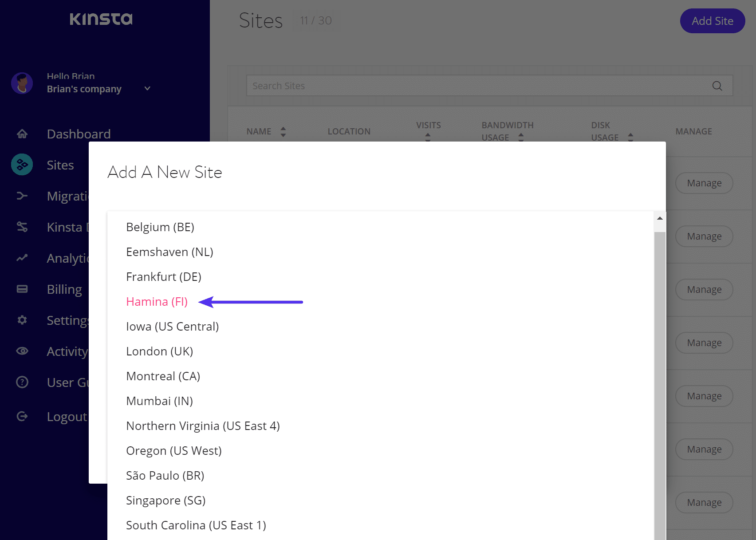Image resolution: width=756 pixels, height=540 pixels.
Task: Click the first Manage button
Action: pos(704,183)
